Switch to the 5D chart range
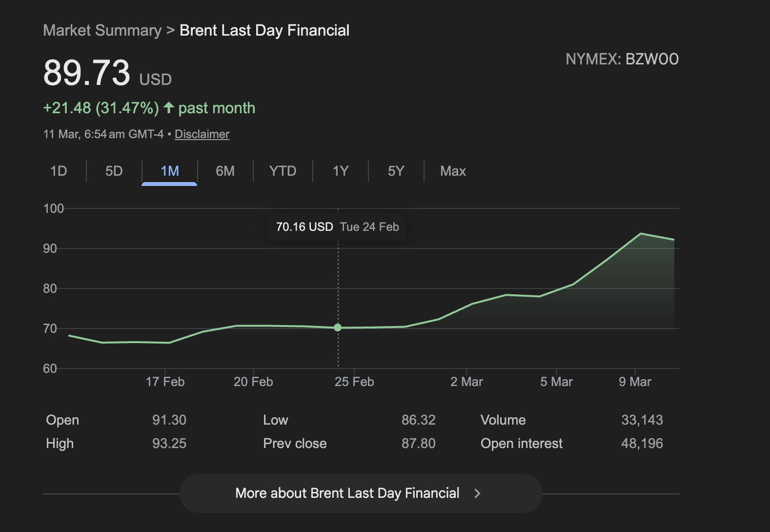 (114, 171)
